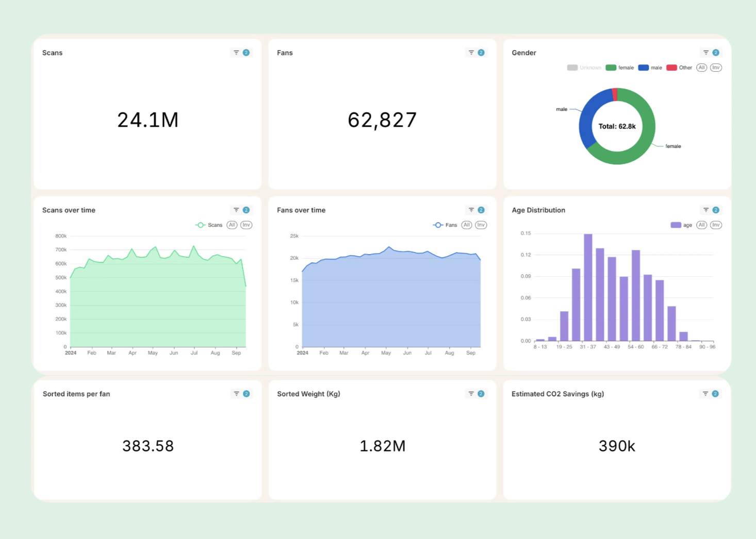This screenshot has height=539, width=756.
Task: Open filter icon on Estimated CO2 Savings
Action: click(705, 394)
